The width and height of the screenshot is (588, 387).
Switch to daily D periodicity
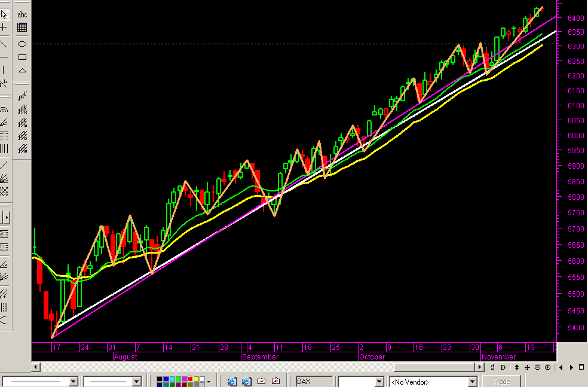pyautogui.click(x=503, y=367)
